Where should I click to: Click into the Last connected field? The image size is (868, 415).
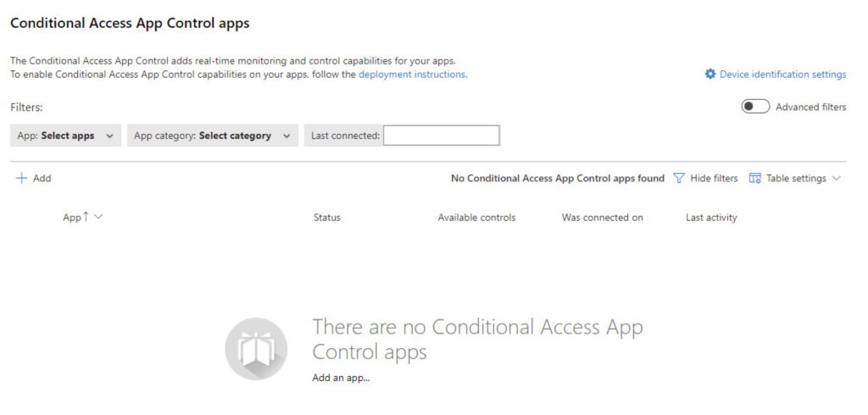click(441, 136)
